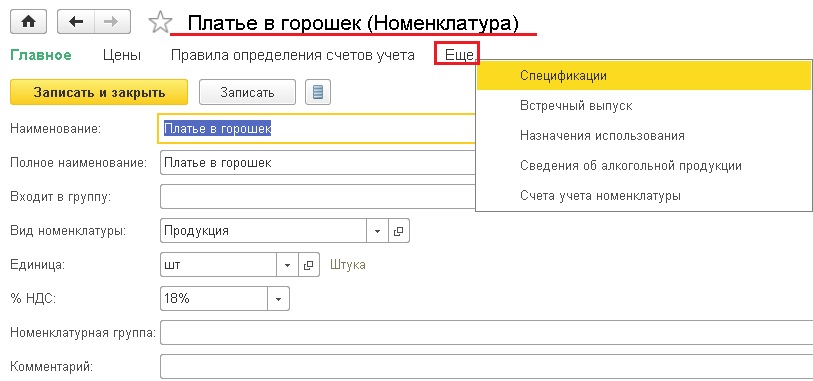Expand the Вид номенклатуры dropdown arrow
Viewport: 813px width, 381px height.
tap(377, 231)
